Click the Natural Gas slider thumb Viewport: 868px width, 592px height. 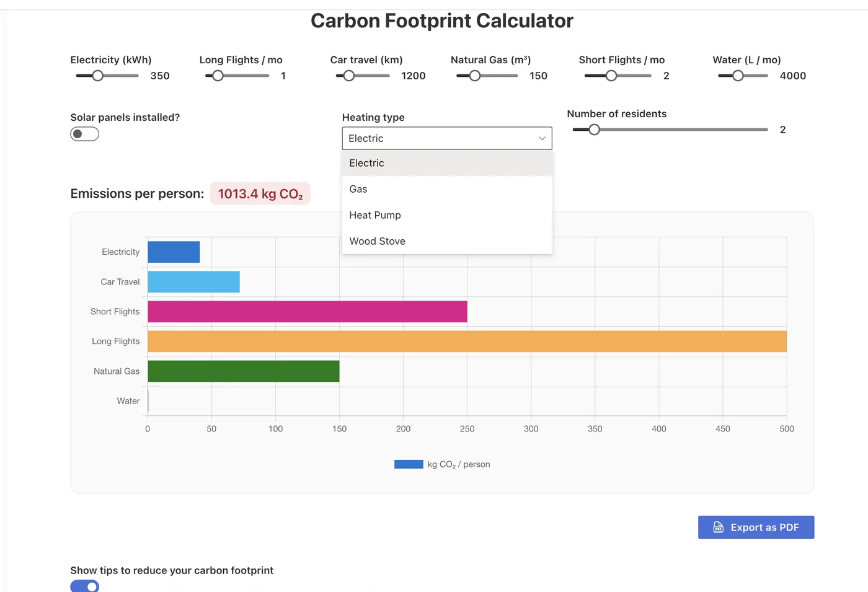(x=475, y=76)
